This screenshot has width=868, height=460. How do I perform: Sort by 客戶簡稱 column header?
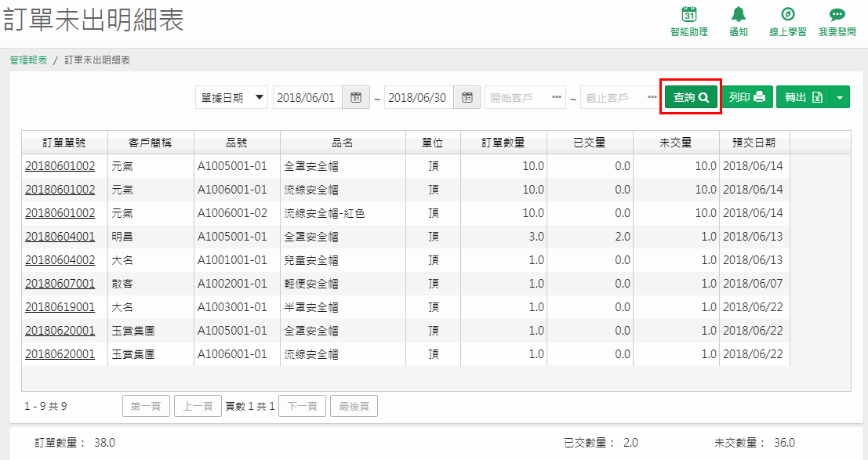point(151,143)
